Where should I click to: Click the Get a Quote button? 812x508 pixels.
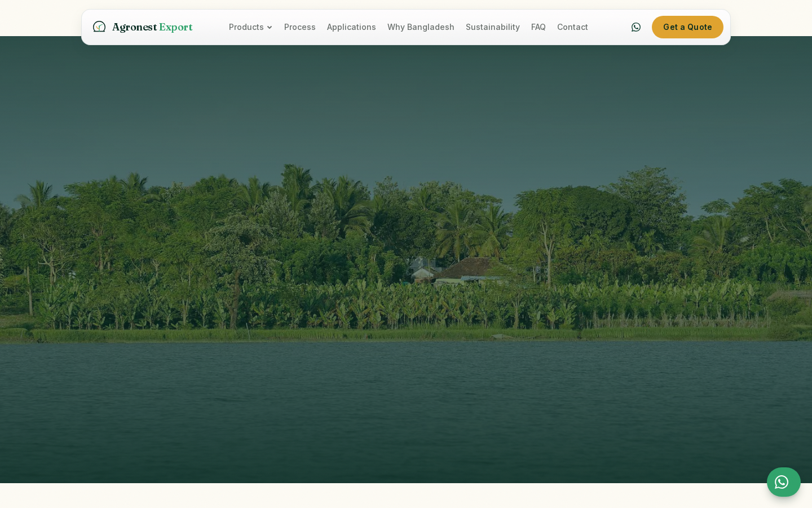(x=687, y=27)
